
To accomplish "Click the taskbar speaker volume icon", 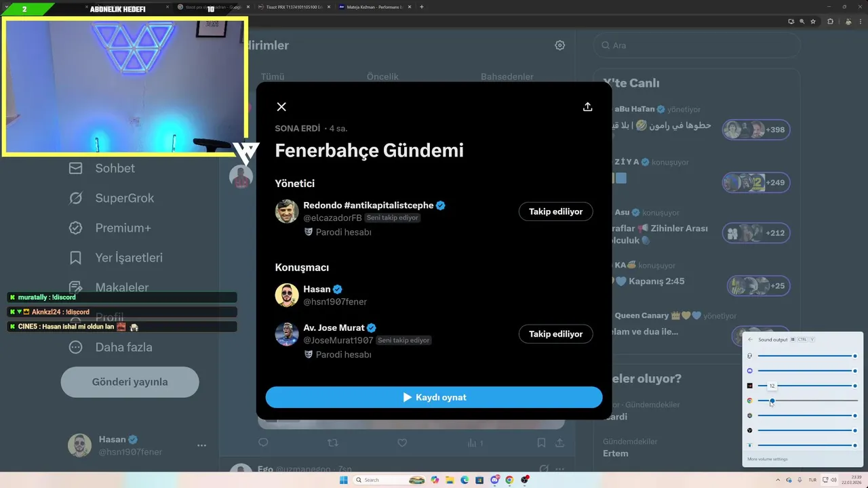I will [833, 480].
